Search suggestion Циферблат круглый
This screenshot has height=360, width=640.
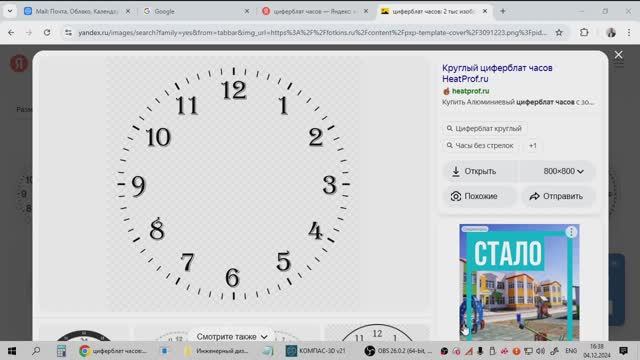pyautogui.click(x=484, y=129)
